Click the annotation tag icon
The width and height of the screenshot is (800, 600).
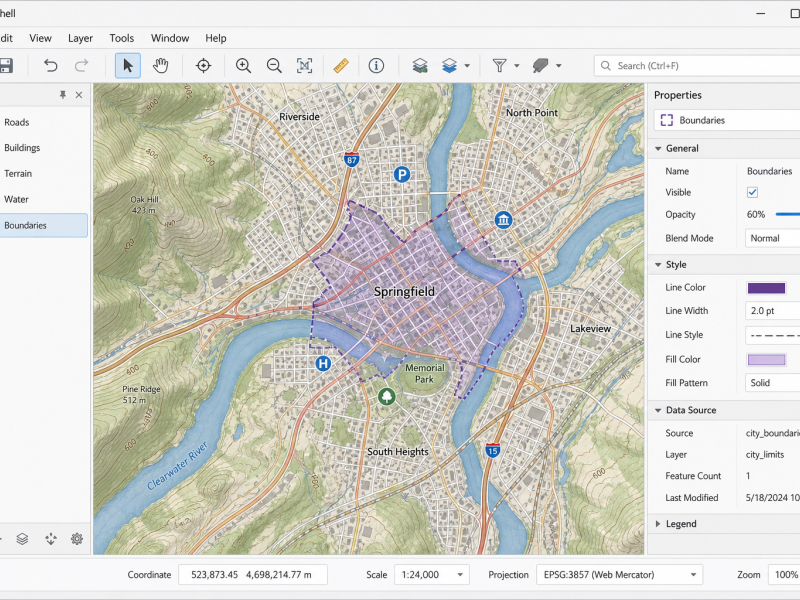(540, 65)
